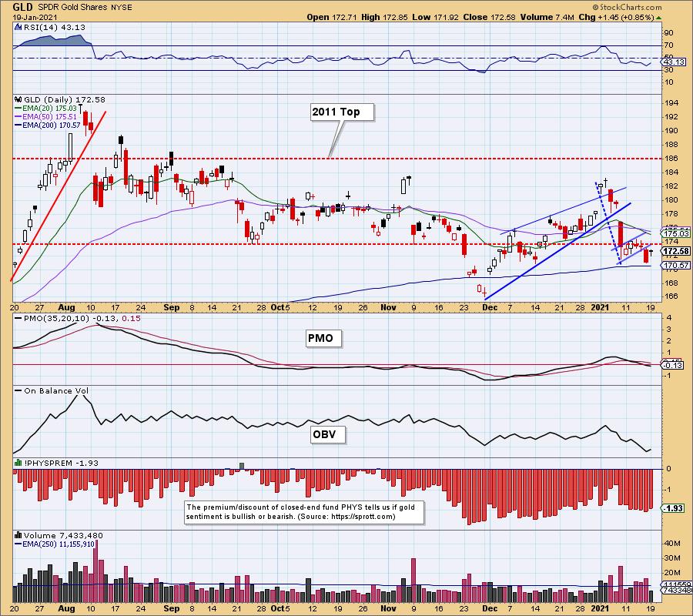This screenshot has width=693, height=616.
Task: Click the RSI(14) indicator icon
Action: click(x=18, y=27)
